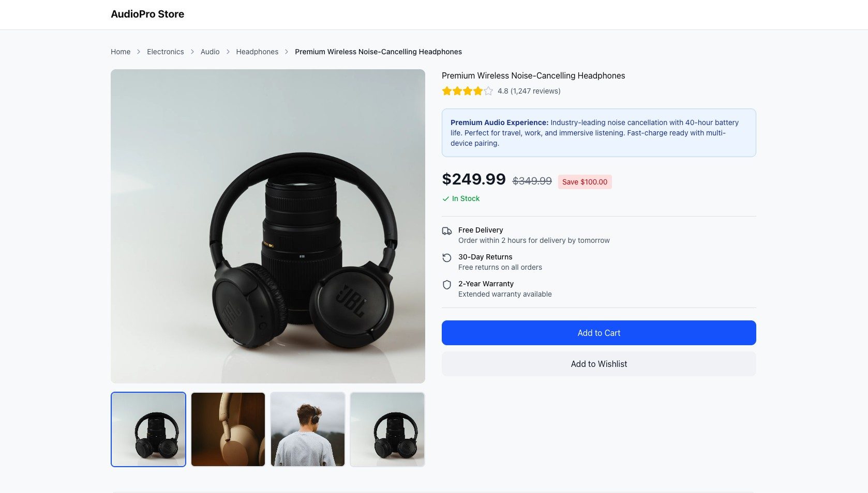Open the Headphones breadcrumb link

tap(257, 52)
